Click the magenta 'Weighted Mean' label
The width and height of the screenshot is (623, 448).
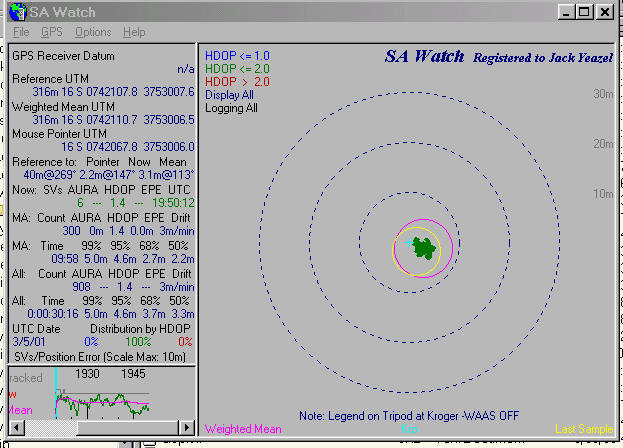[241, 429]
